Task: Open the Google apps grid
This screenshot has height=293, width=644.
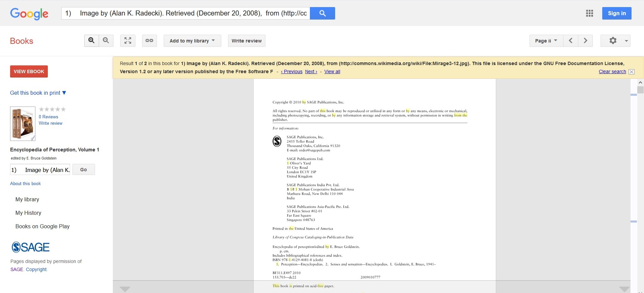Action: click(x=589, y=13)
